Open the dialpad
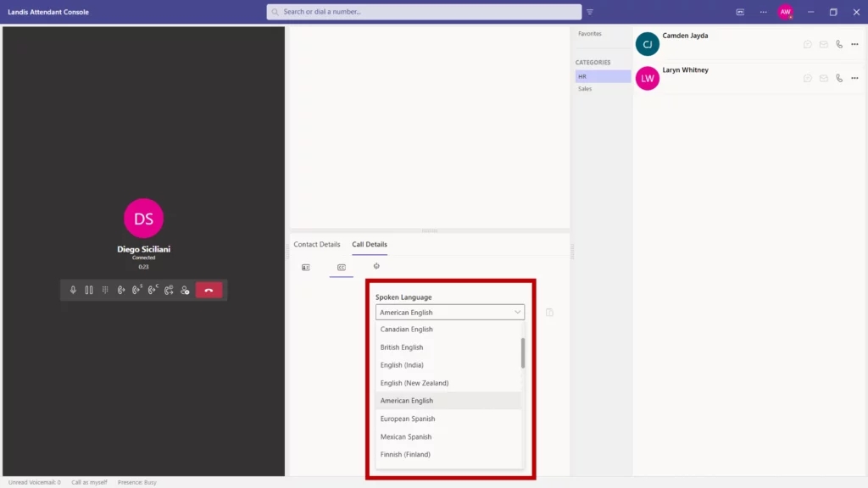This screenshot has width=868, height=488. [x=105, y=290]
